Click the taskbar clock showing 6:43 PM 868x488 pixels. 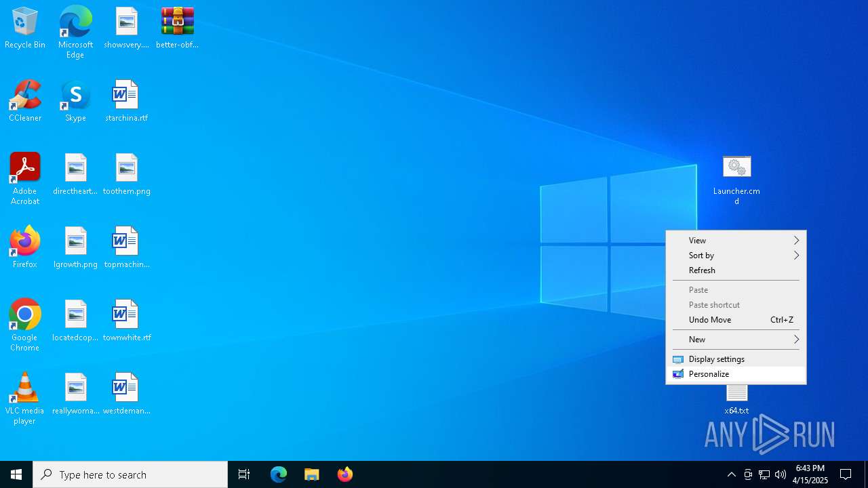810,474
